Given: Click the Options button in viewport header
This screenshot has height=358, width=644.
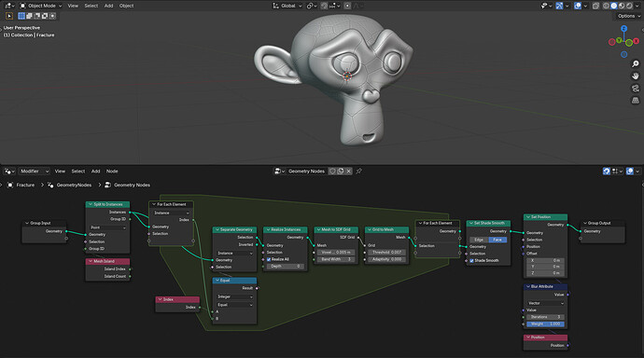Looking at the screenshot, I should click(628, 16).
